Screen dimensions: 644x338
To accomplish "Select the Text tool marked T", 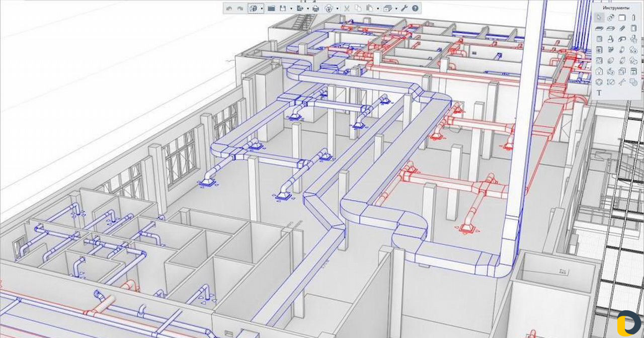I will click(x=599, y=93).
